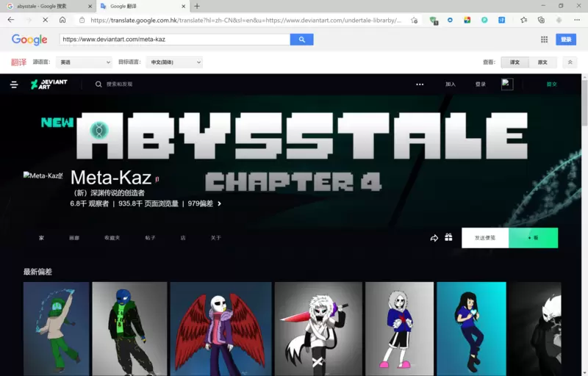Viewport: 588px width, 376px height.
Task: Open the blue 译 translate extension
Action: tap(502, 21)
